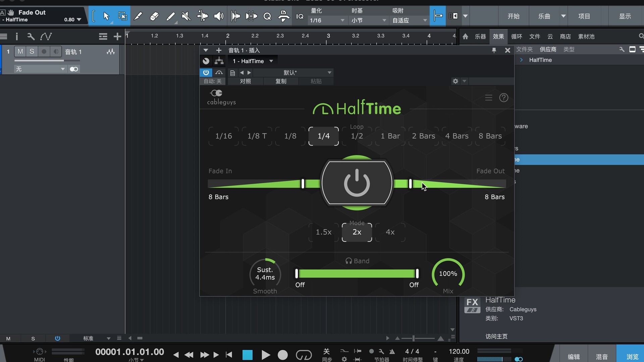Select the Eraser tool
The image size is (644, 362).
[x=154, y=16]
